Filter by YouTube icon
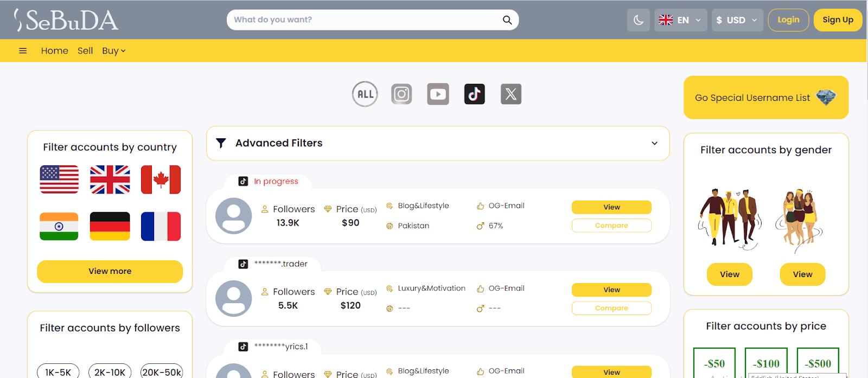868x378 pixels. 438,94
